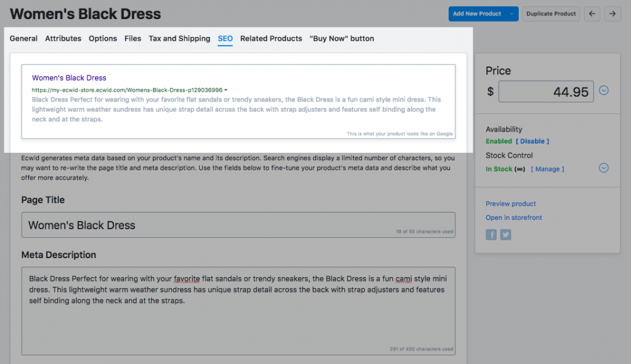The width and height of the screenshot is (631, 364).
Task: Open Add New Product dropdown arrow
Action: click(x=511, y=14)
